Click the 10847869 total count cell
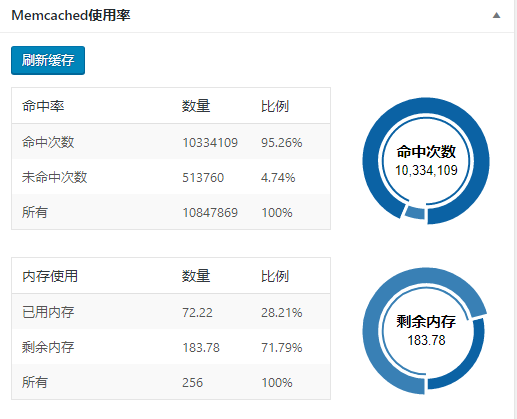The width and height of the screenshot is (517, 419). (x=210, y=212)
